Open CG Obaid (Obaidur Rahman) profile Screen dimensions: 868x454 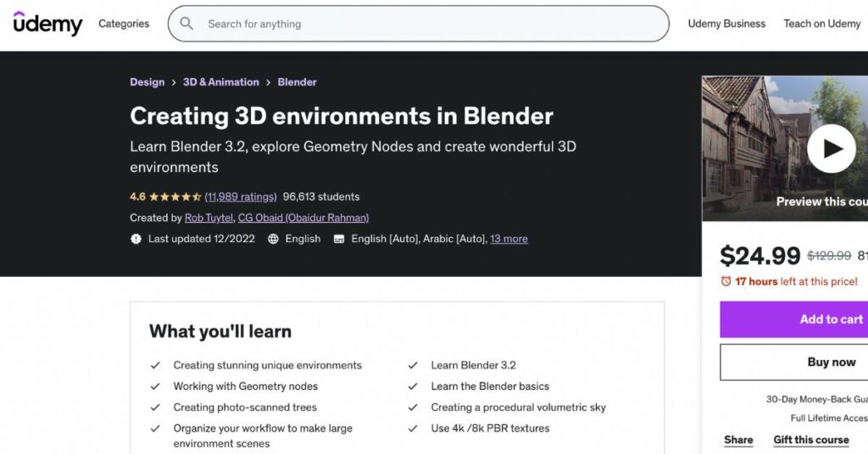(303, 218)
